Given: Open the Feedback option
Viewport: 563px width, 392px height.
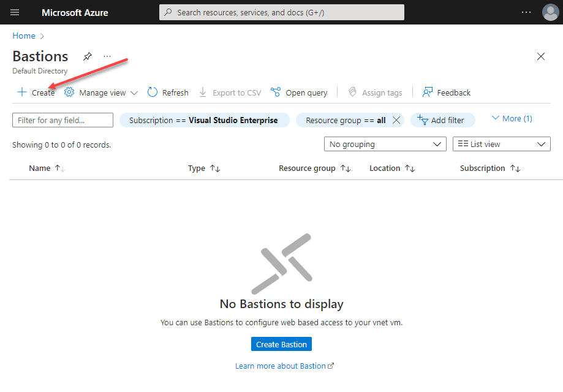Looking at the screenshot, I should (x=447, y=92).
